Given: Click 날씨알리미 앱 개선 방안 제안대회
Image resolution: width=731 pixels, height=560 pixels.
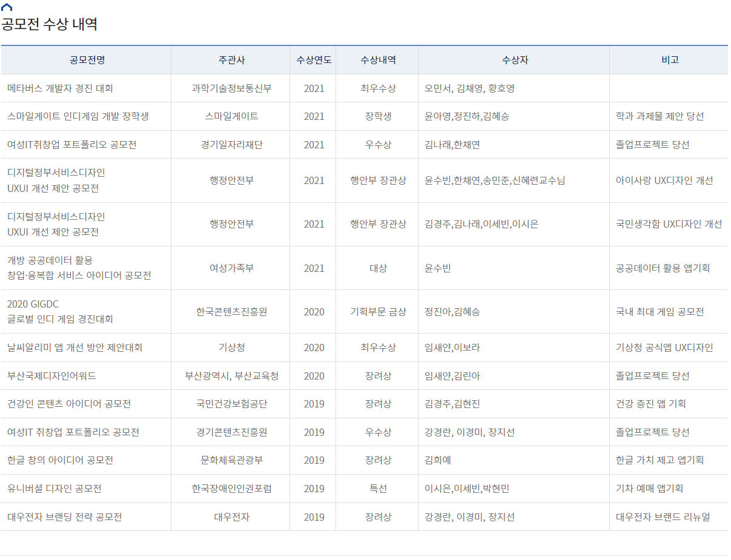Looking at the screenshot, I should click(x=74, y=348).
